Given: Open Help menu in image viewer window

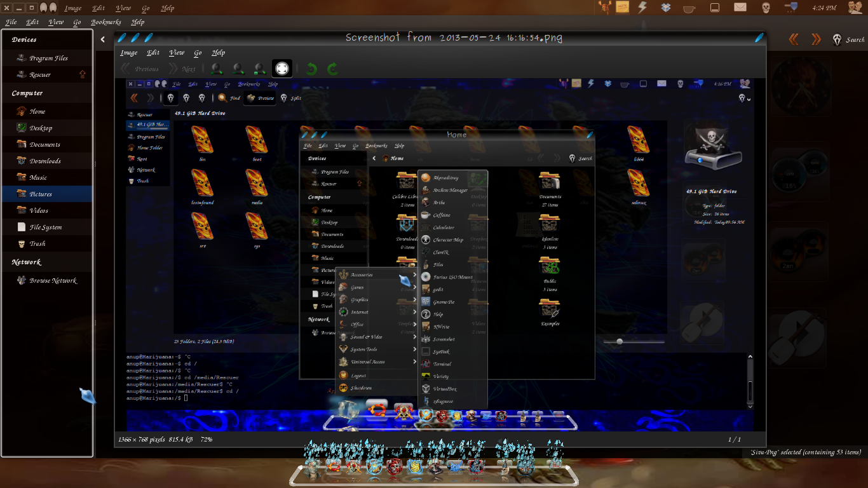Looking at the screenshot, I should pyautogui.click(x=218, y=53).
